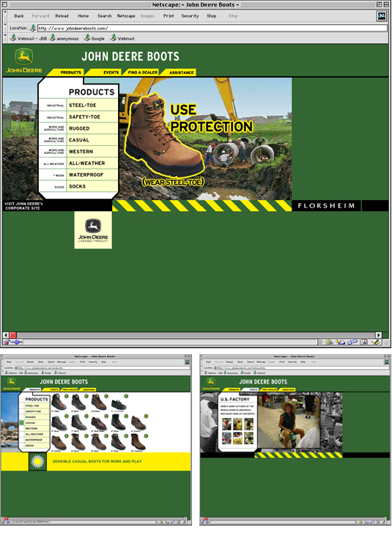The height and width of the screenshot is (533, 392).
Task: Open Composer from the component bar pencil icon
Action: click(375, 342)
